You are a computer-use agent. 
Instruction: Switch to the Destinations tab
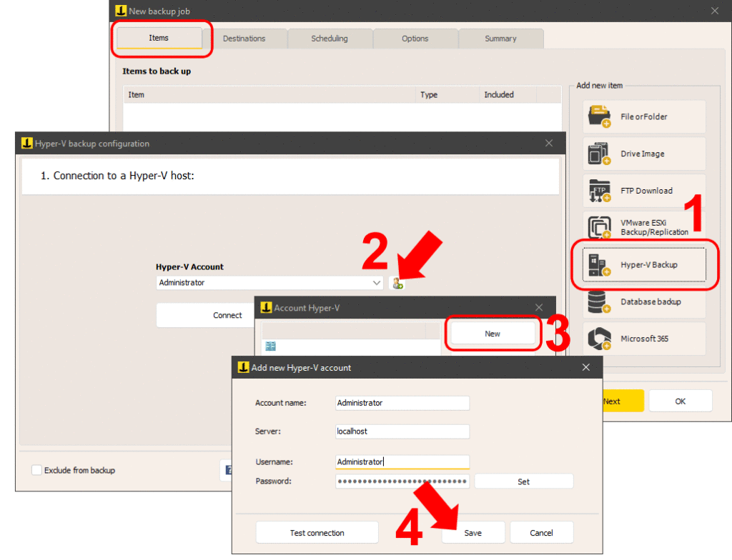pos(244,39)
